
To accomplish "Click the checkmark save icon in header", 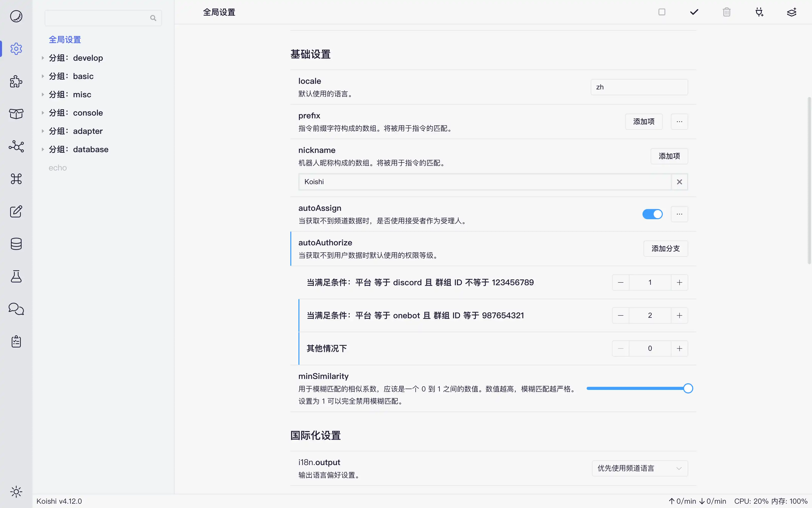I will (694, 12).
